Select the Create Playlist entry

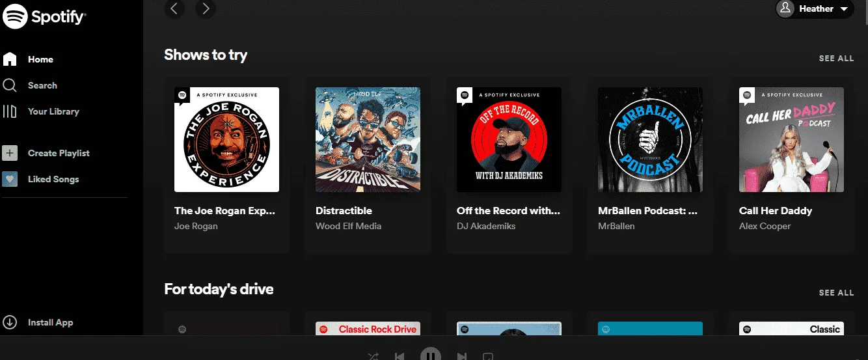pyautogui.click(x=59, y=153)
